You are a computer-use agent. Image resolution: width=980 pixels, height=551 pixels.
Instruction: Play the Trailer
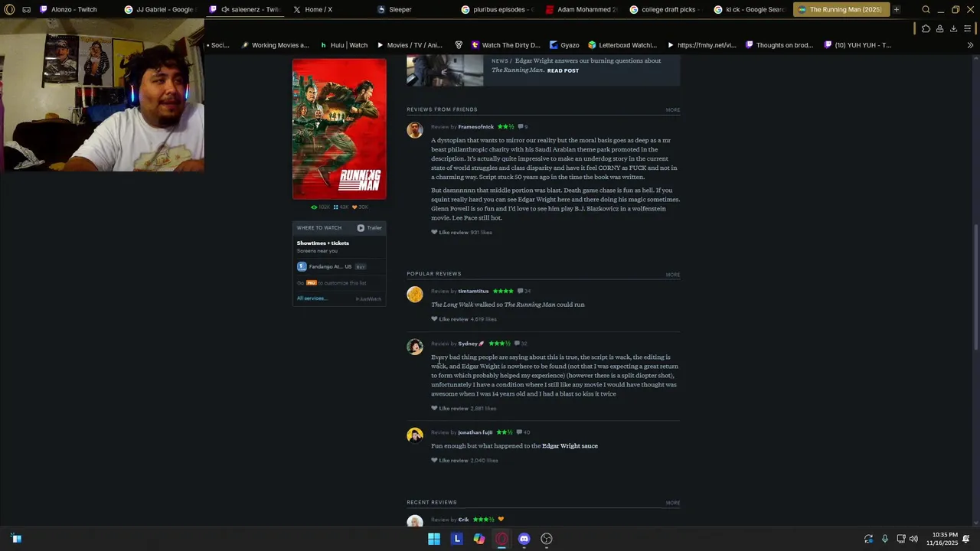point(369,228)
